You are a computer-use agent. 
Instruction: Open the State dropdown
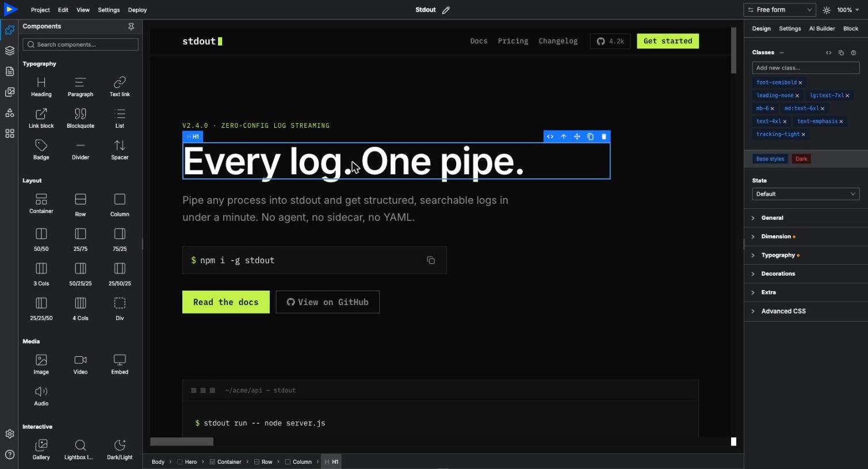tap(805, 194)
